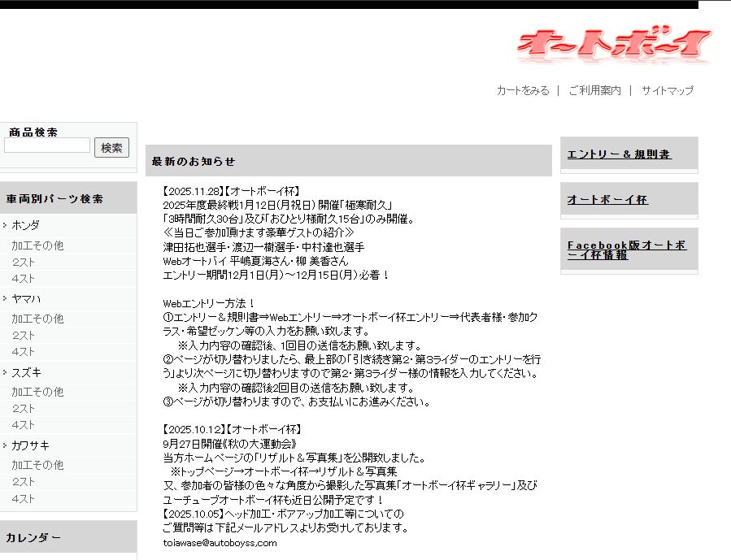Screen dimensions: 731x560
Task: Select 4スト under ヤマハ
Action: [x=24, y=352]
